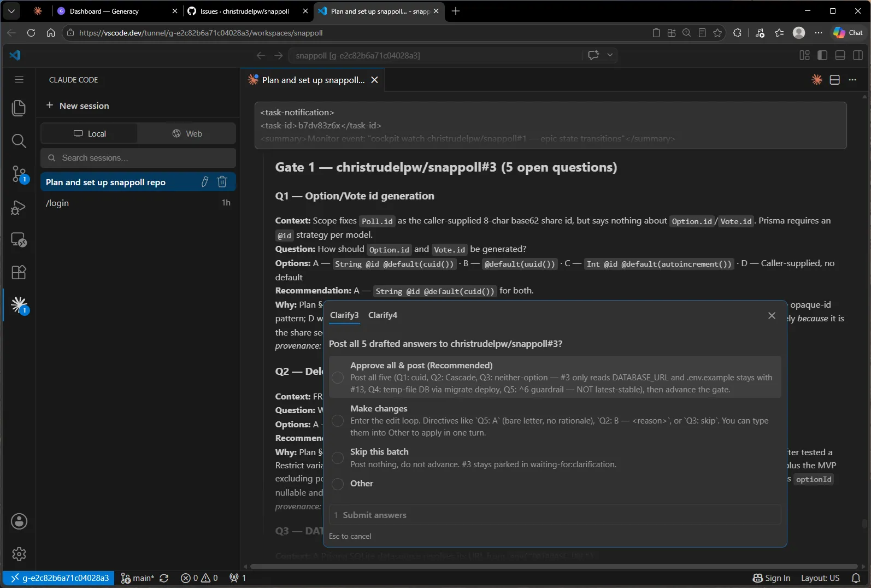Toggle Secondary Side Bar visibility
871x588 pixels.
[x=858, y=55]
